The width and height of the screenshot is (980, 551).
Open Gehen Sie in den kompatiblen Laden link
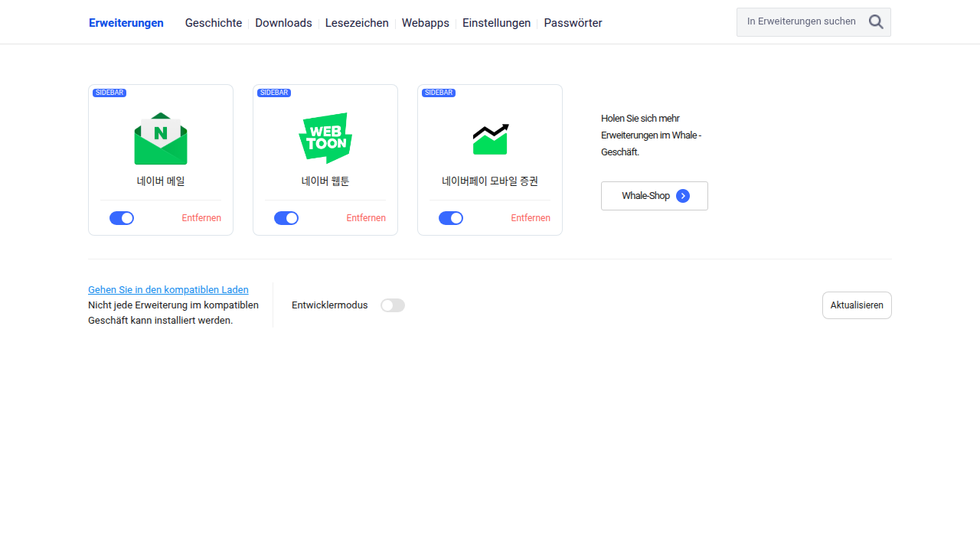coord(168,290)
